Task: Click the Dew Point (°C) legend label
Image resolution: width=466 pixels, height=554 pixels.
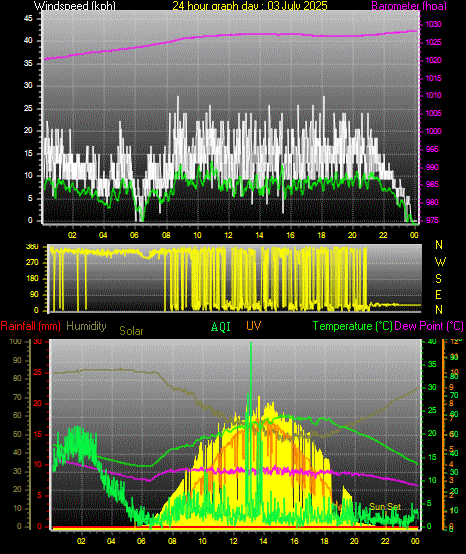Action: pos(429,326)
